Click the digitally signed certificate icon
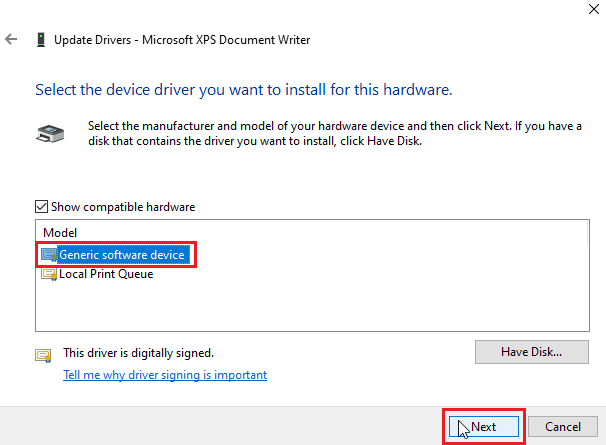 43,354
